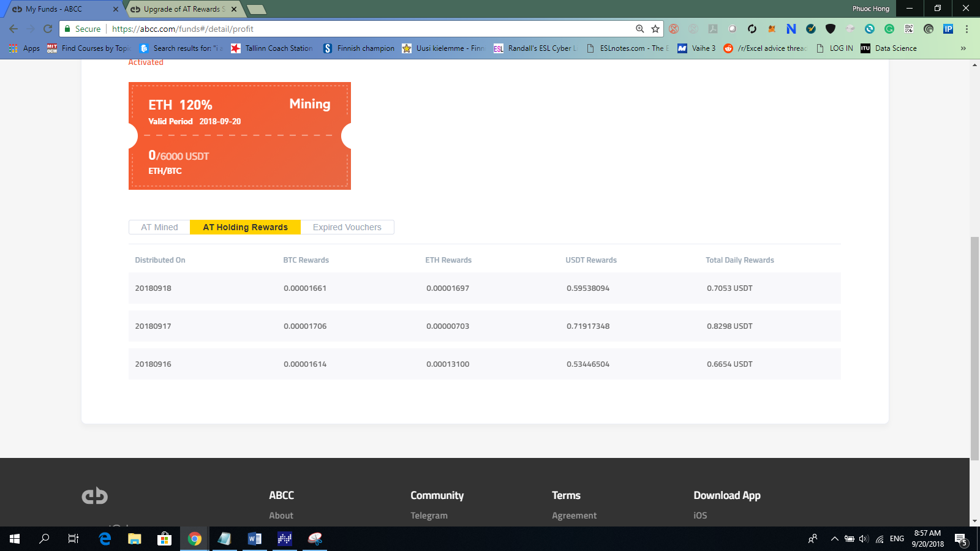Open the Find Courses by Topic bookmark
Screen dimensions: 980x551
coord(89,48)
